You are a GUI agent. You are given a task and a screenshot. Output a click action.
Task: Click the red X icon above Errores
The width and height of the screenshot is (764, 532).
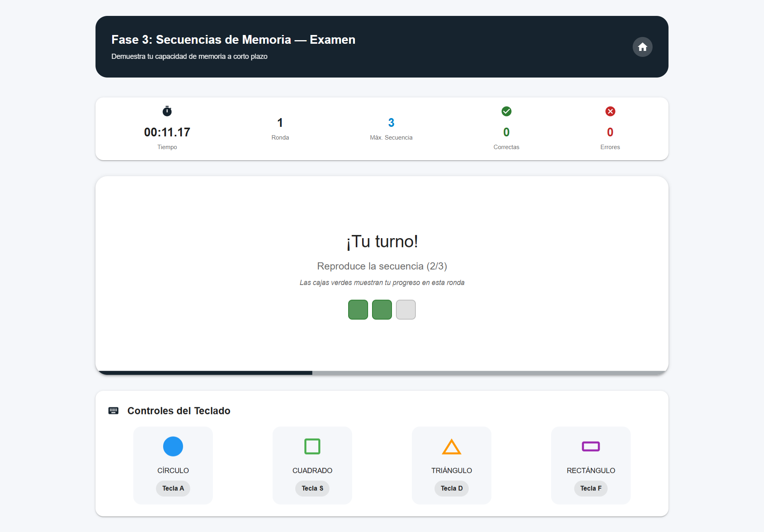[610, 111]
